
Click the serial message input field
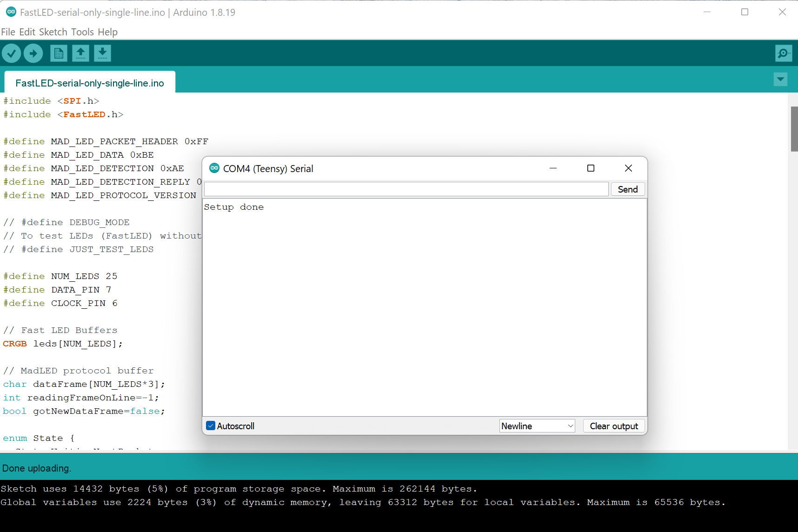pos(406,189)
